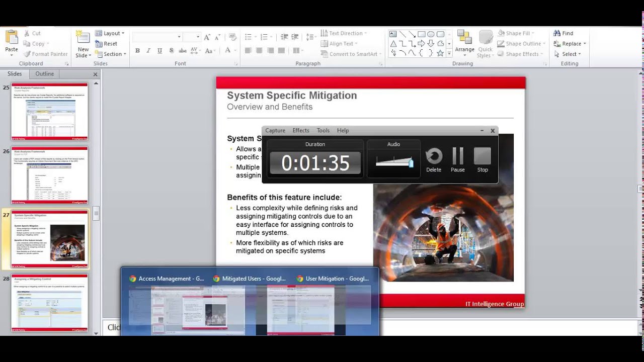Image resolution: width=644 pixels, height=362 pixels.
Task: Justify text in Paragraph group
Action: click(x=282, y=51)
